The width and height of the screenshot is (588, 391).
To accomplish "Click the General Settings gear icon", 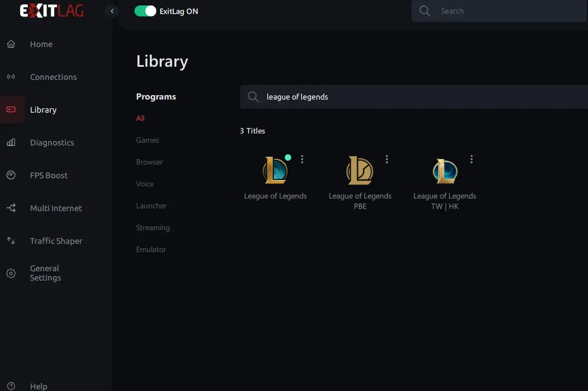I will [11, 273].
